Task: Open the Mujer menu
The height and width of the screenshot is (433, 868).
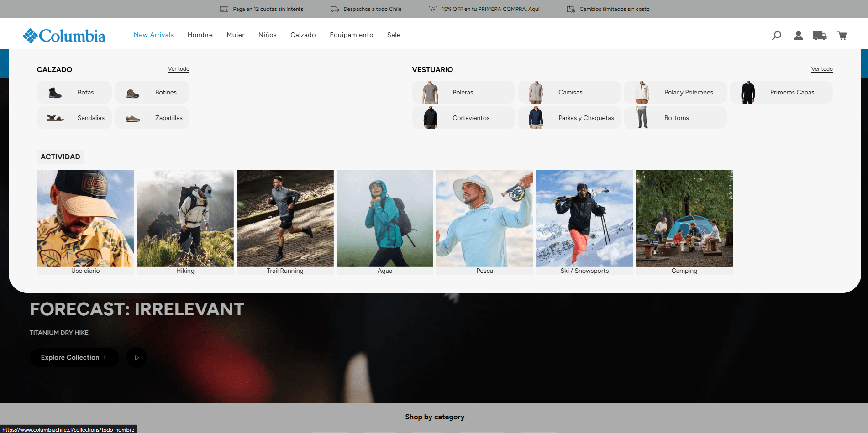Action: click(236, 35)
